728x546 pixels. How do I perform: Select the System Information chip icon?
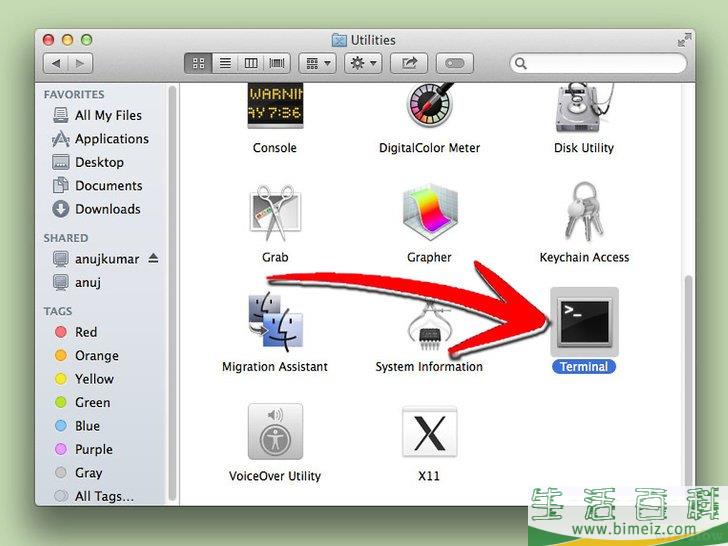click(x=430, y=327)
